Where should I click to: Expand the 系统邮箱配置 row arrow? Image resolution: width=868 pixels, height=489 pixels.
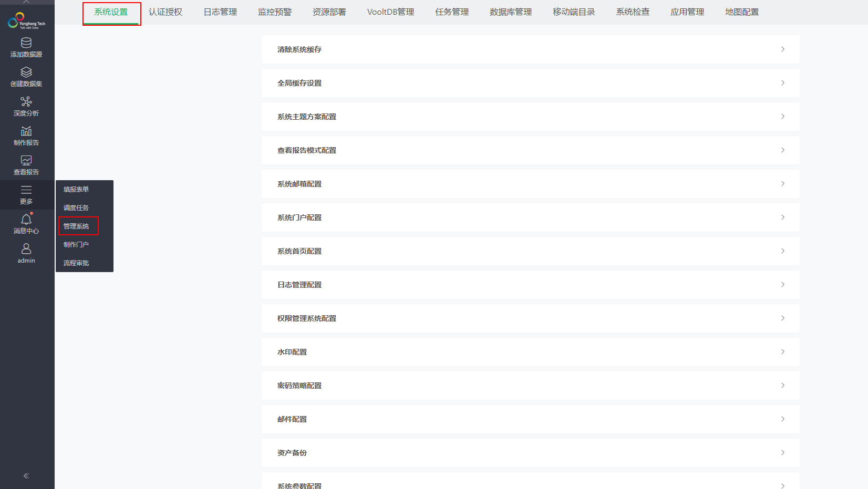click(x=782, y=184)
